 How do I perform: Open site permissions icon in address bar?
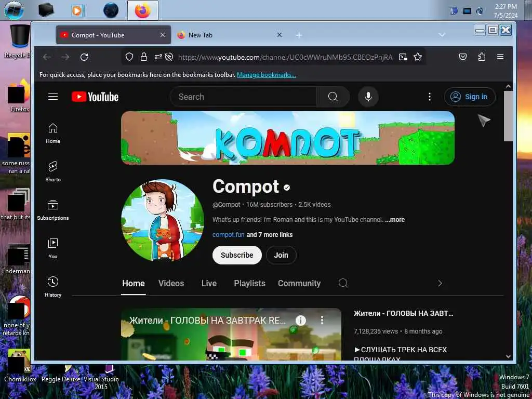click(x=158, y=57)
